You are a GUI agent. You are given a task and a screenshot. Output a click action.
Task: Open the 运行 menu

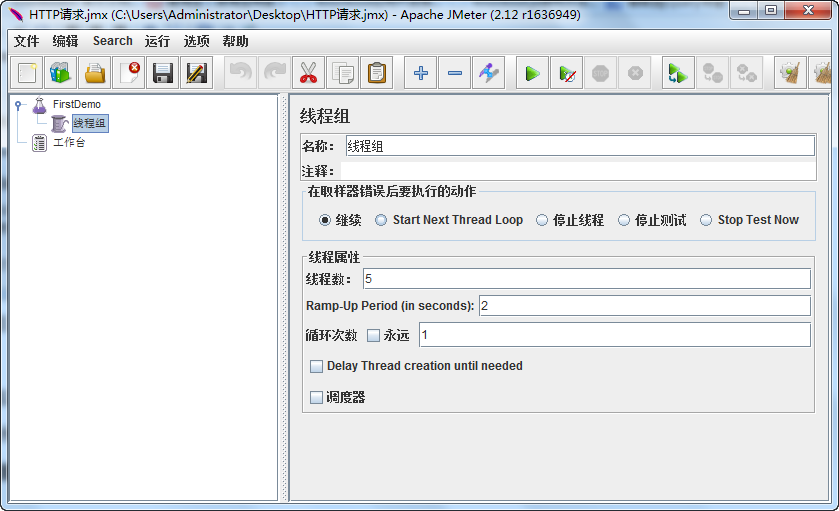click(x=157, y=41)
